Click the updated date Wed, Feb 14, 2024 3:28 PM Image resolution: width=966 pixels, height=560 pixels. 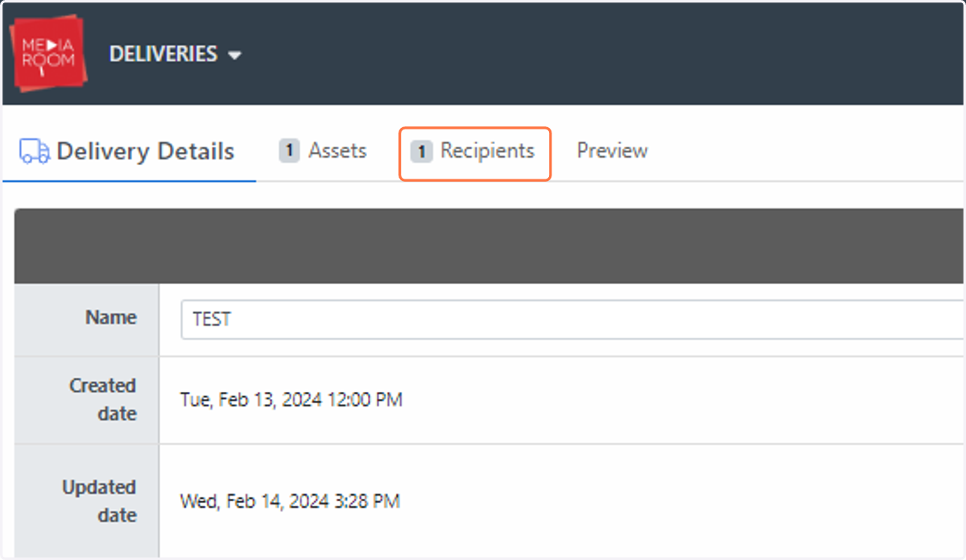click(x=290, y=501)
